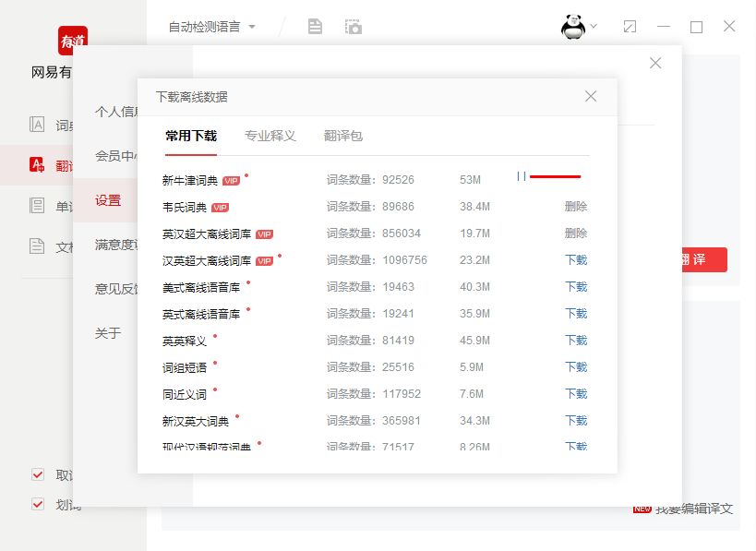Viewport: 756px width, 551px height.
Task: Delete the 韦氏词典 offline data
Action: (575, 207)
